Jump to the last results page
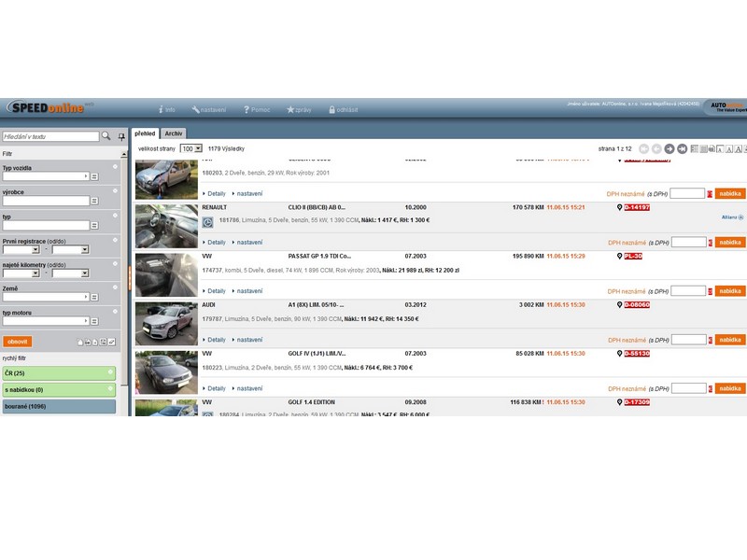 point(683,149)
